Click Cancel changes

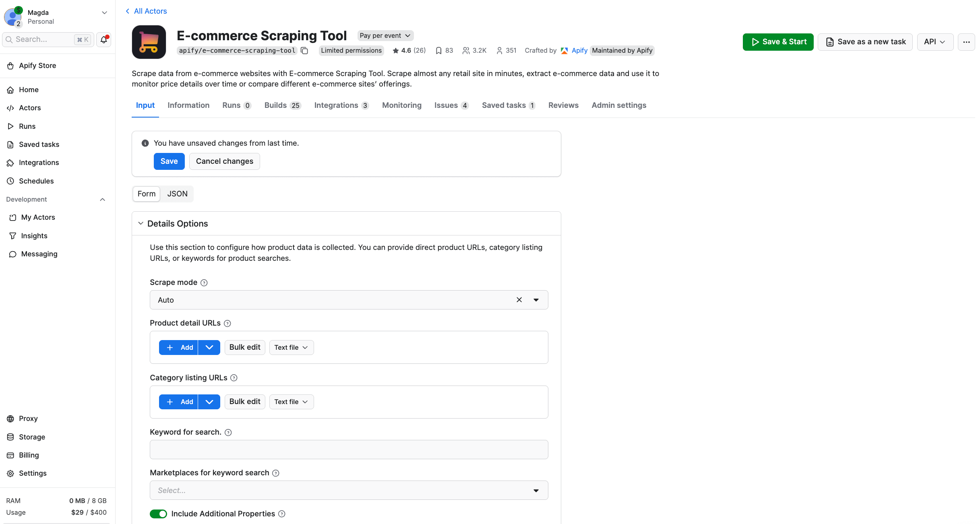coord(224,161)
